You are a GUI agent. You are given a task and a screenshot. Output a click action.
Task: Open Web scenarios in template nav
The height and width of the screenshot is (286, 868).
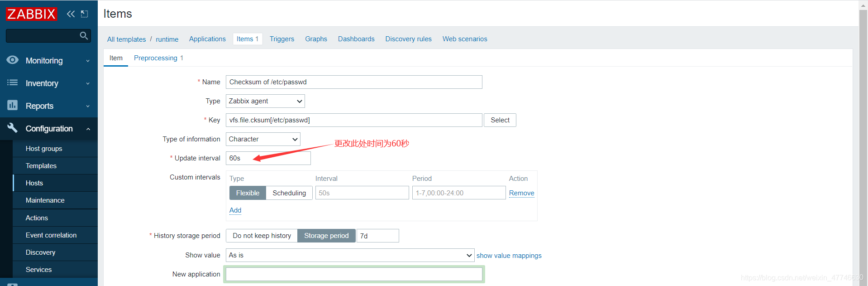pyautogui.click(x=465, y=39)
